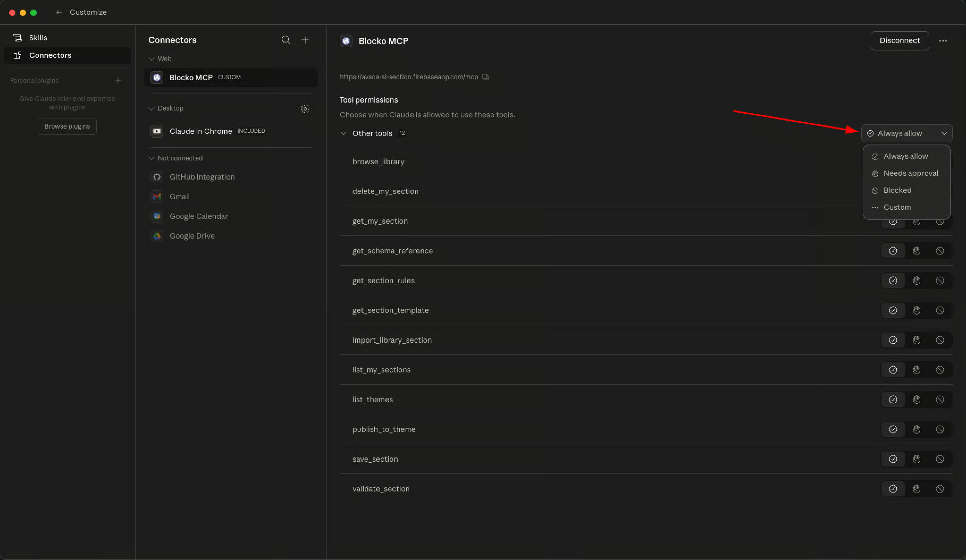Copy the MCP server URL

point(485,77)
